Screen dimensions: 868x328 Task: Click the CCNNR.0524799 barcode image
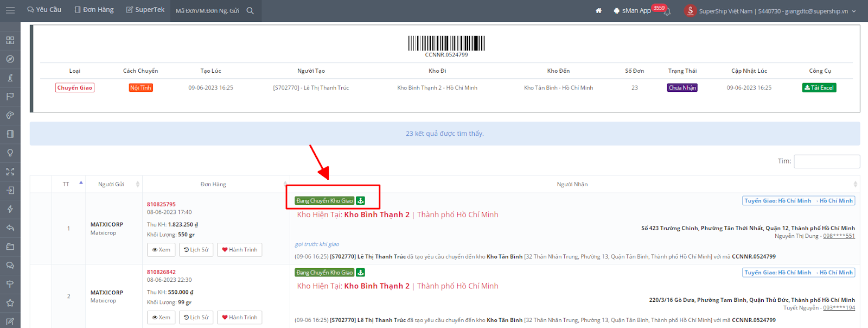(446, 43)
